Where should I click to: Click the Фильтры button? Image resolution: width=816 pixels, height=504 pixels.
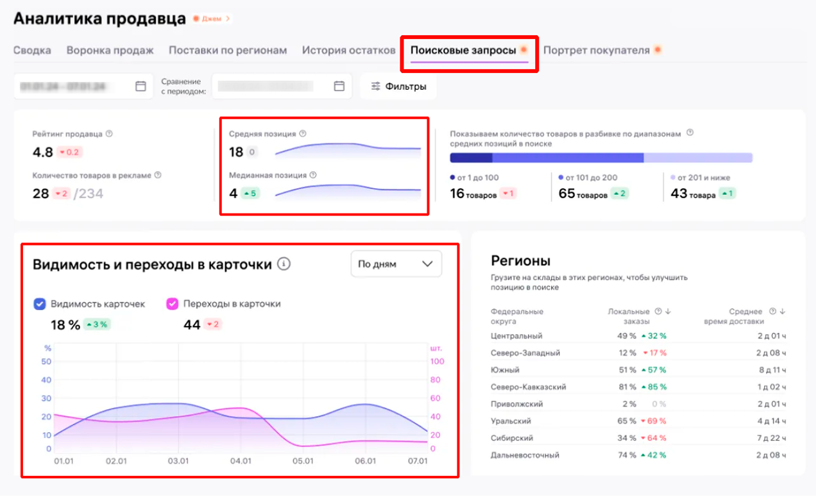[398, 86]
